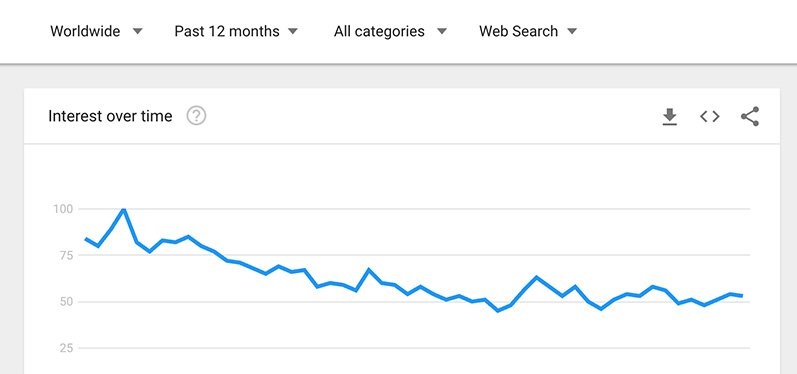
Task: Click the chart peak at value 100
Action: point(124,209)
